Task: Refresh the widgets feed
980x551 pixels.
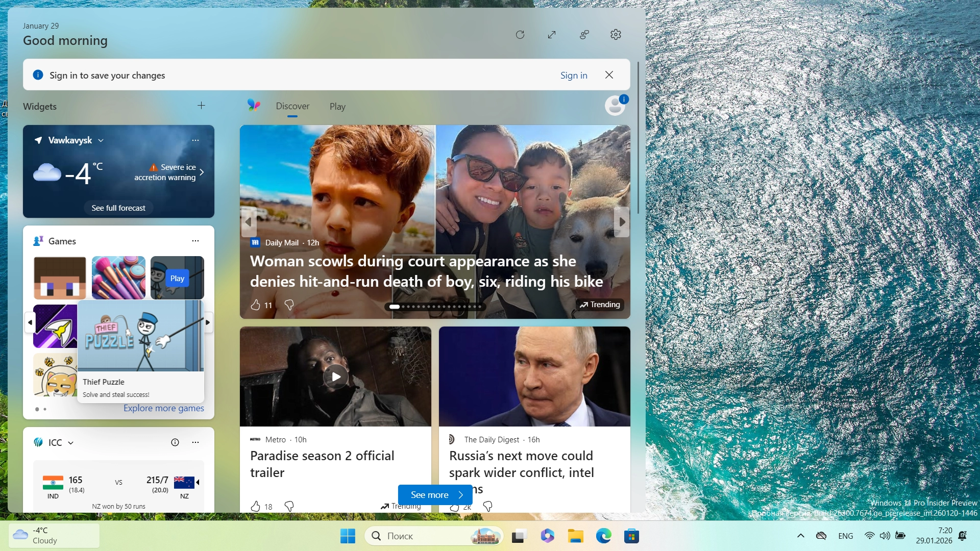Action: [x=520, y=35]
